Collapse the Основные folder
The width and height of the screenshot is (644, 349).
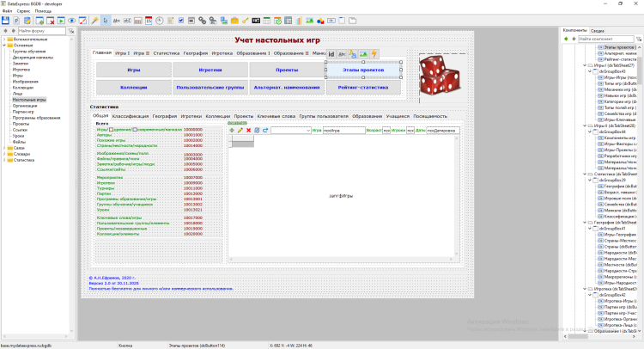4,46
